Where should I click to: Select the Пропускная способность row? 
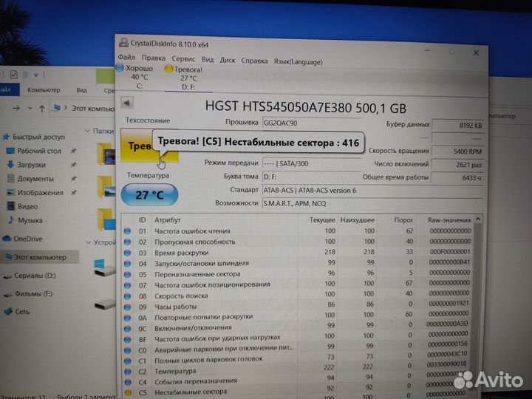pos(298,242)
